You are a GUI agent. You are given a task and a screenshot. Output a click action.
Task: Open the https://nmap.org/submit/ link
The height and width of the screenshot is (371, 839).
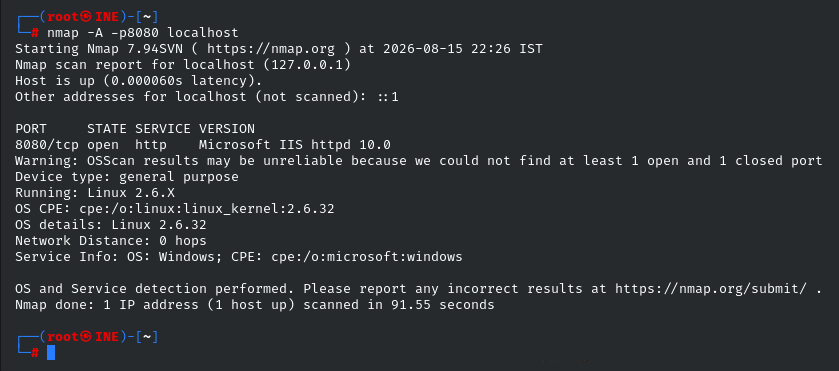[x=711, y=289]
